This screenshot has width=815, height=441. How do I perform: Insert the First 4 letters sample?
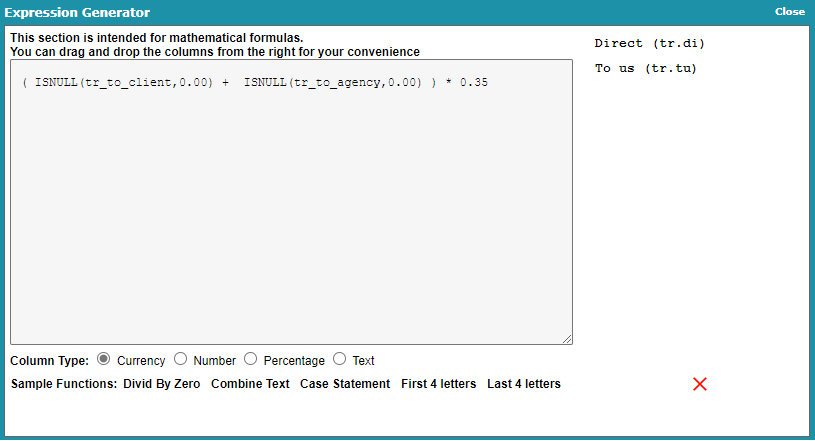click(x=439, y=384)
